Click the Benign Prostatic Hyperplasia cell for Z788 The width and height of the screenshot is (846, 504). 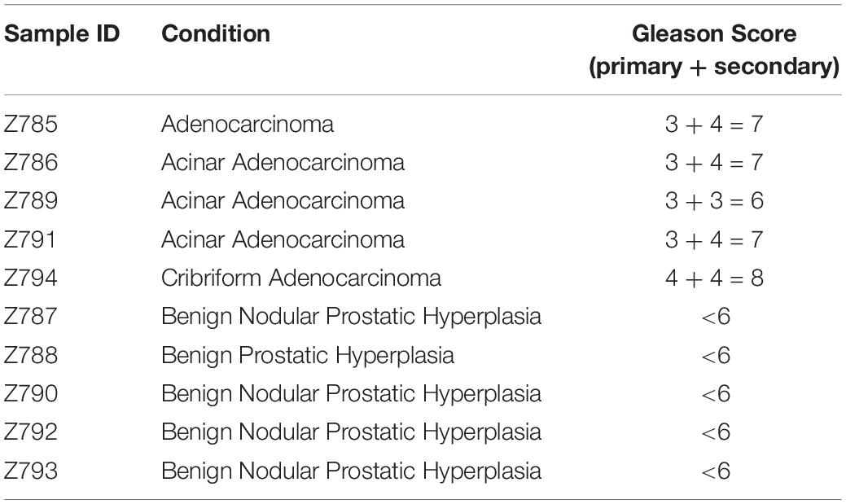[x=308, y=356]
